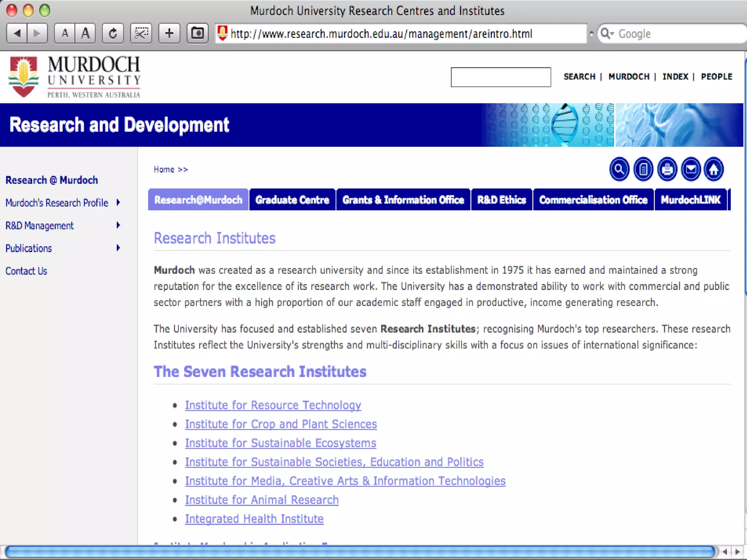
Task: Click the Contact Us sidebar link
Action: pos(26,271)
